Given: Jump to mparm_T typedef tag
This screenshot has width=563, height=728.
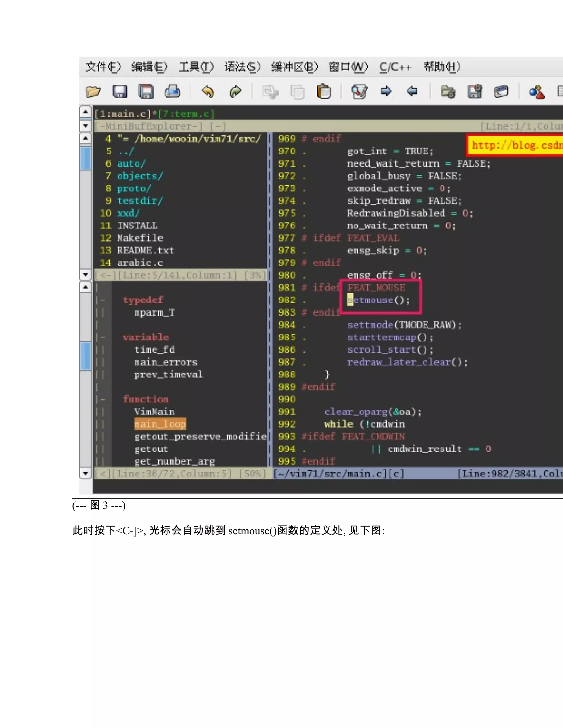Looking at the screenshot, I should click(154, 312).
